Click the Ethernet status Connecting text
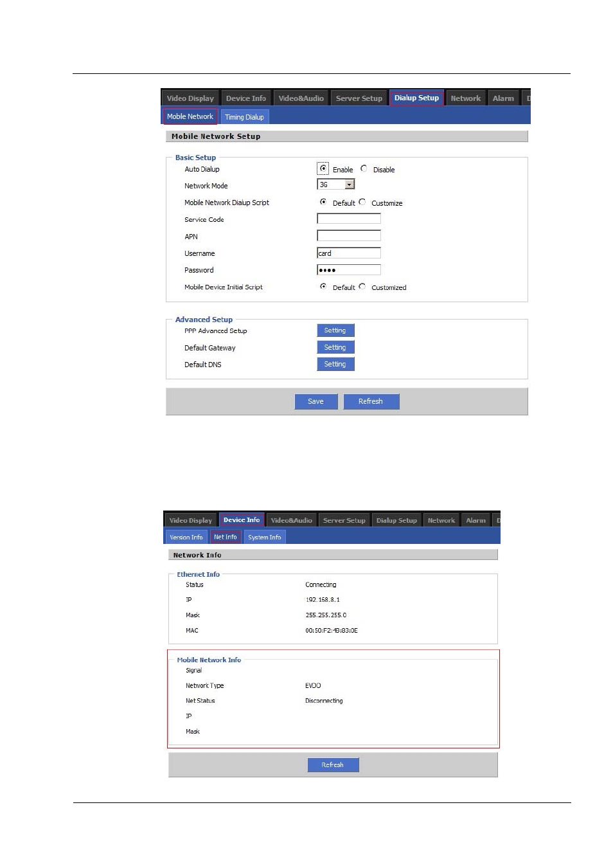613x868 pixels. [x=321, y=584]
